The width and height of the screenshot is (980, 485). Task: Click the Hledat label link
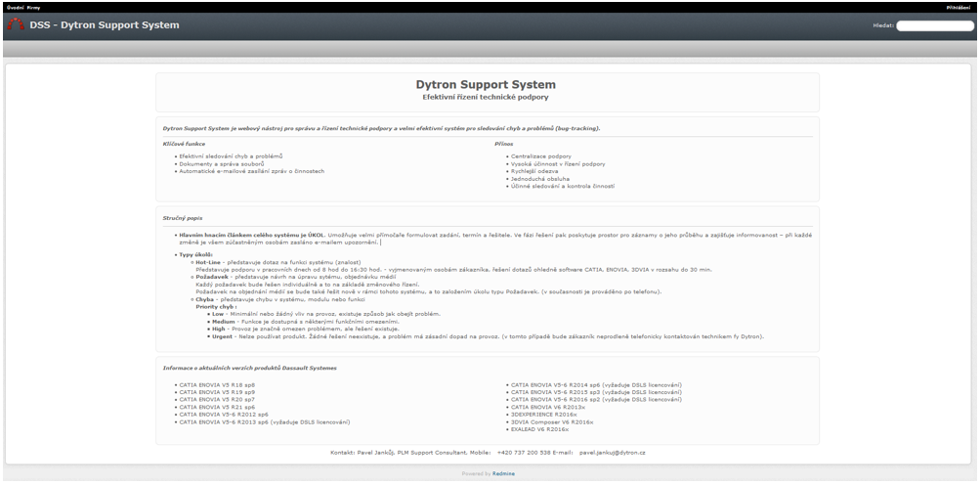[883, 25]
